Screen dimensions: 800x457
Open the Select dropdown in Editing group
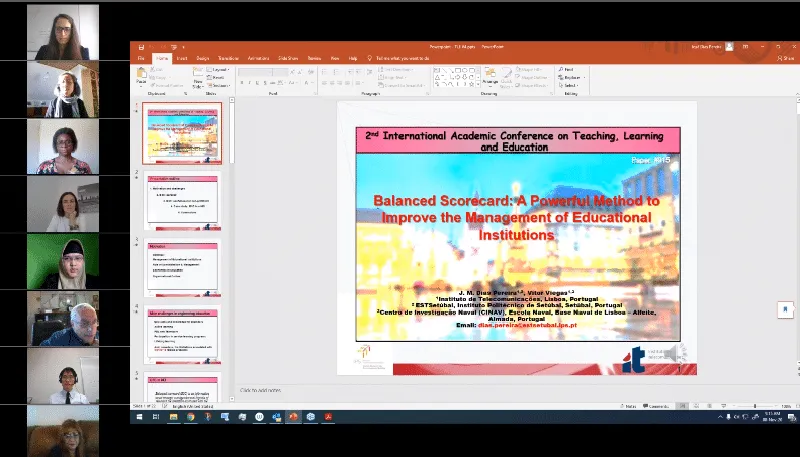pyautogui.click(x=570, y=85)
